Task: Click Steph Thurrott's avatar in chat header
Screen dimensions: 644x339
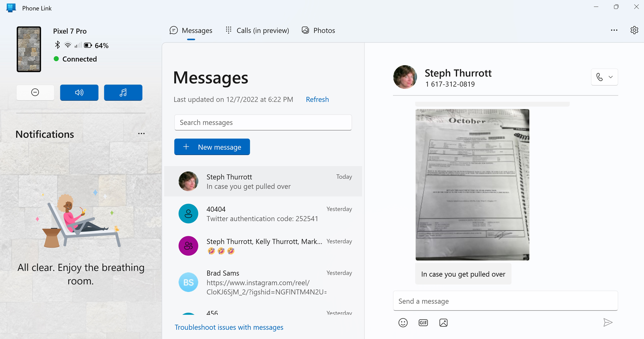Action: [405, 77]
